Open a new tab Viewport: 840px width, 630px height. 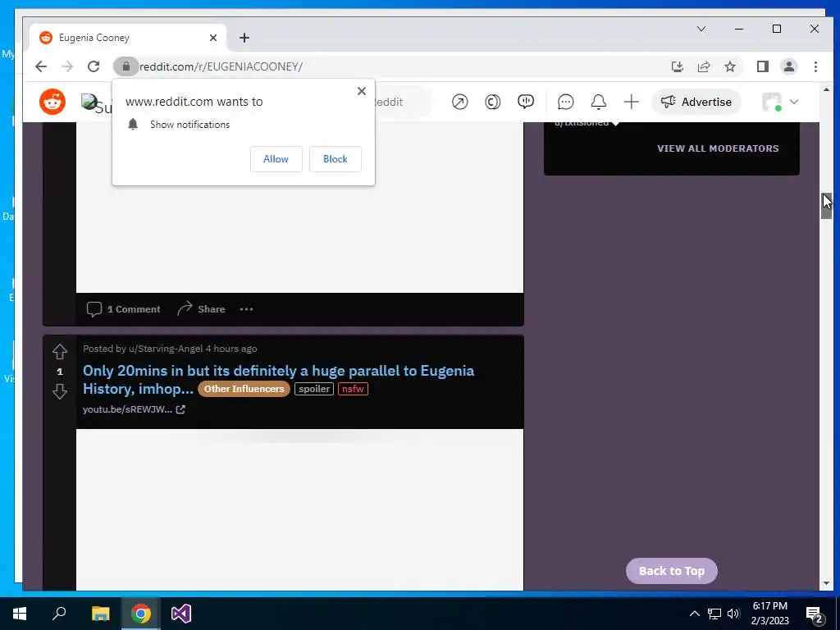point(244,38)
